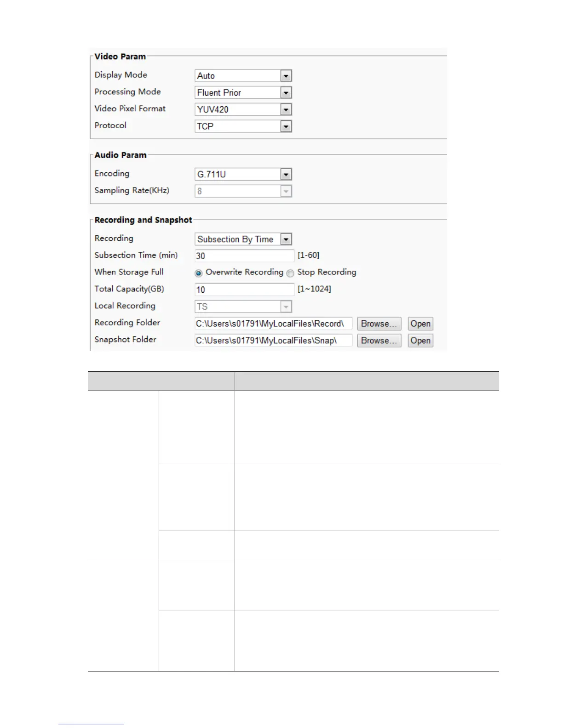Open the Sampling Rate(KHz) dropdown
Image resolution: width=563 pixels, height=728 pixels.
[243, 191]
